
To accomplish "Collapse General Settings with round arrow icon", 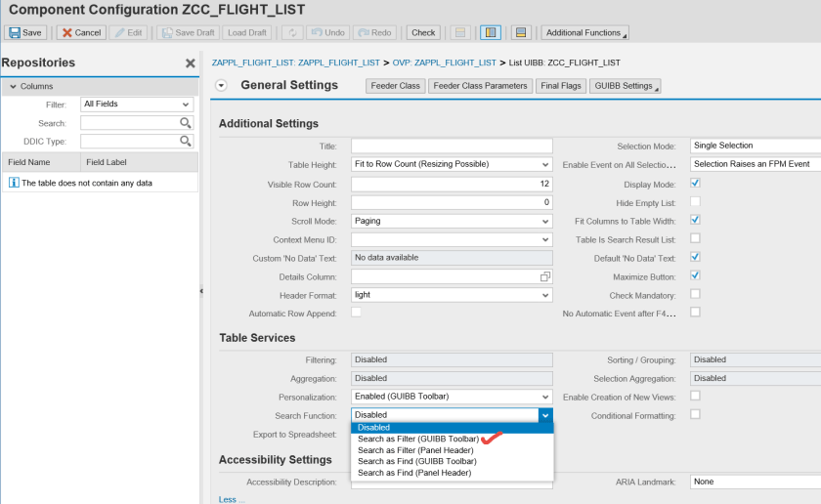I will coord(221,86).
